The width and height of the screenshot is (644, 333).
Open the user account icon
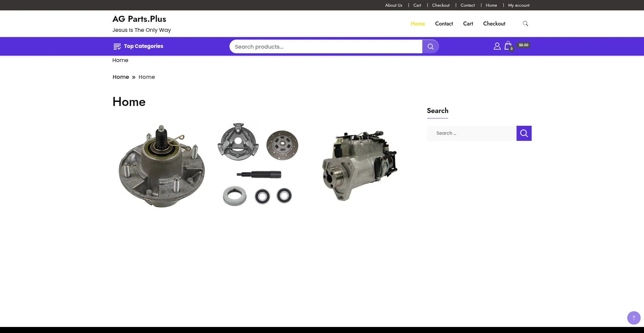(x=497, y=46)
